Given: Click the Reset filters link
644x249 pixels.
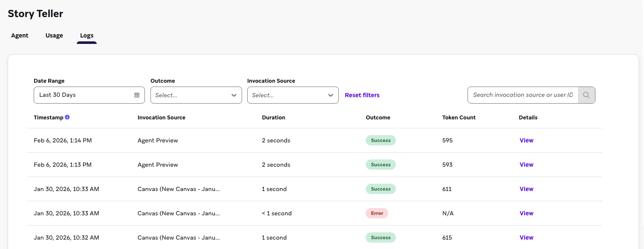Looking at the screenshot, I should click(362, 95).
